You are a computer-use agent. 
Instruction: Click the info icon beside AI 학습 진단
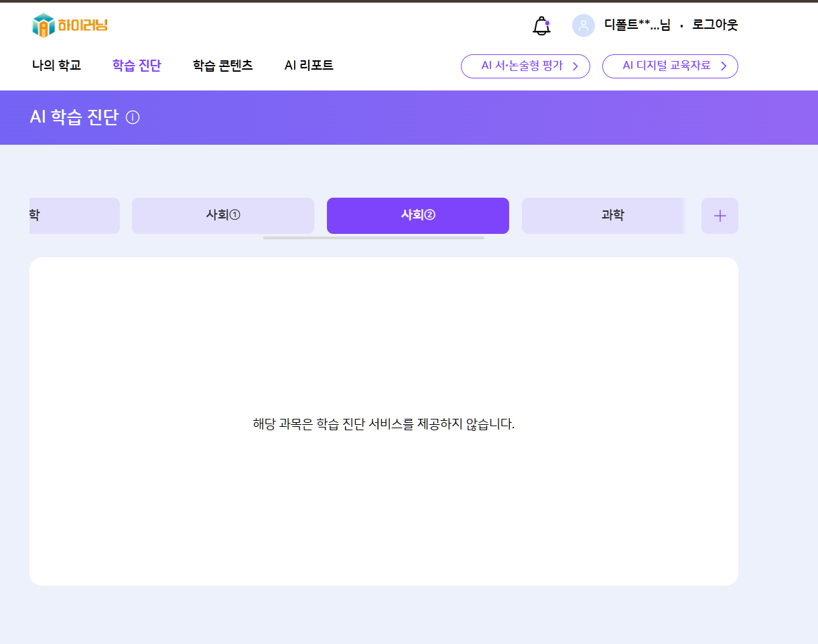[x=133, y=118]
